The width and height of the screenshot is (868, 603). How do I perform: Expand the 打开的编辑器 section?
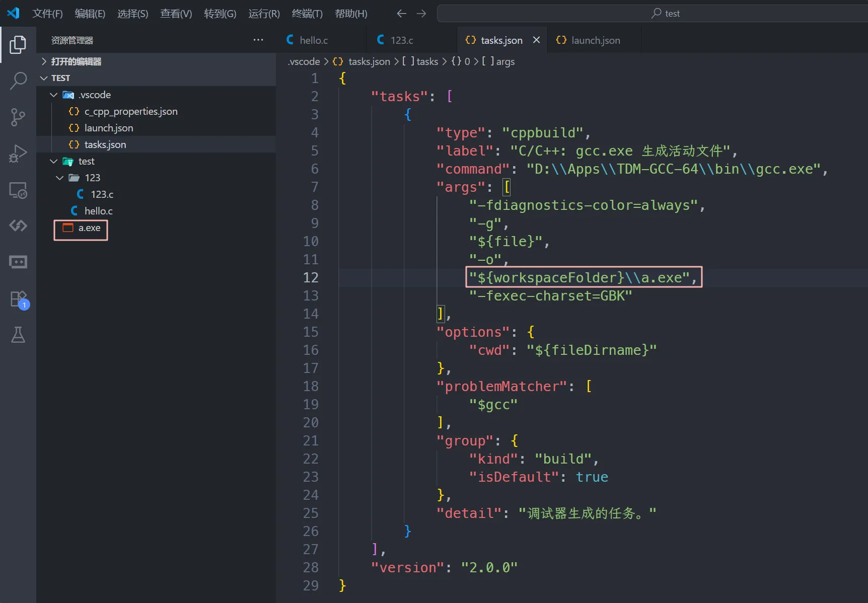76,61
